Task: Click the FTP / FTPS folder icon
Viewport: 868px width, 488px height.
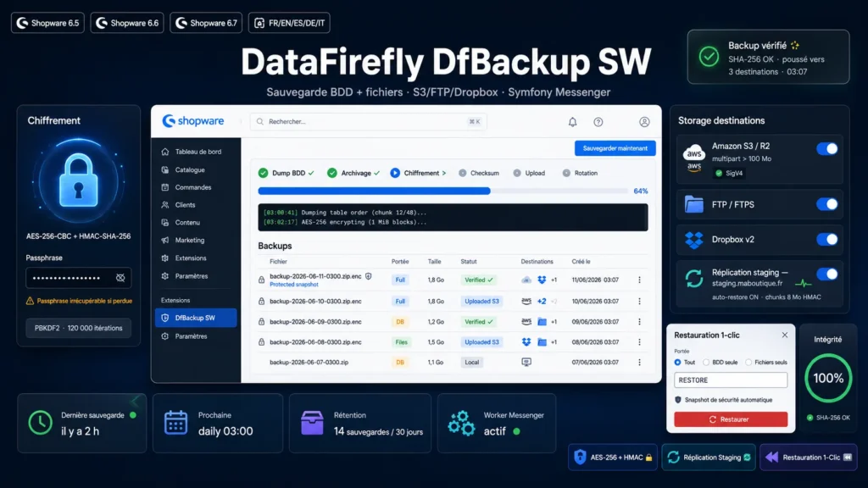Action: (x=693, y=204)
